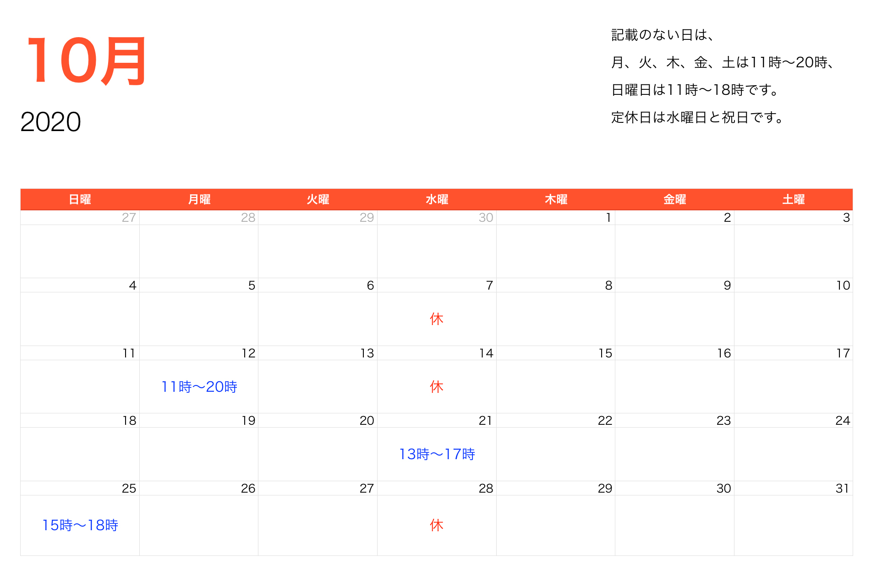The width and height of the screenshot is (893, 588).
Task: Click the note line about 11時〜20時 weekdays
Action: tap(723, 62)
